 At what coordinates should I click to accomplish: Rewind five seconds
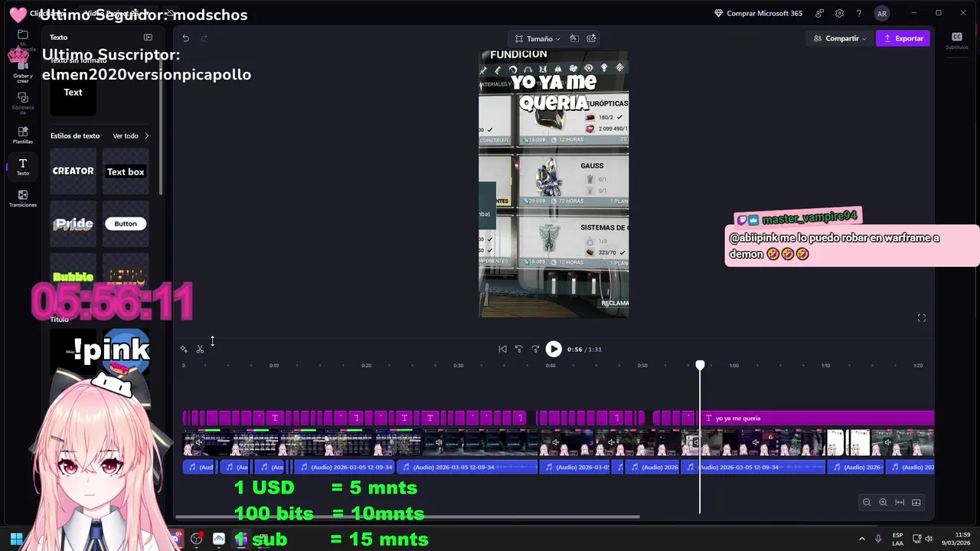[519, 349]
